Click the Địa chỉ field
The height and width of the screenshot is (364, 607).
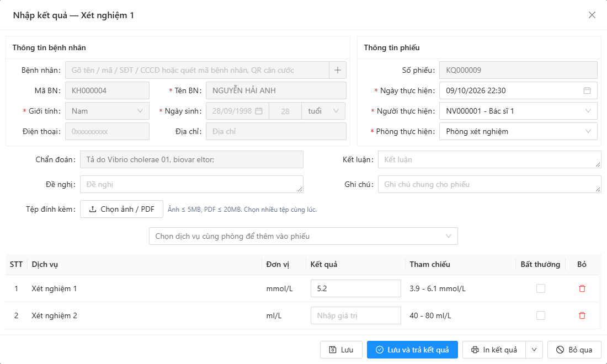click(276, 131)
